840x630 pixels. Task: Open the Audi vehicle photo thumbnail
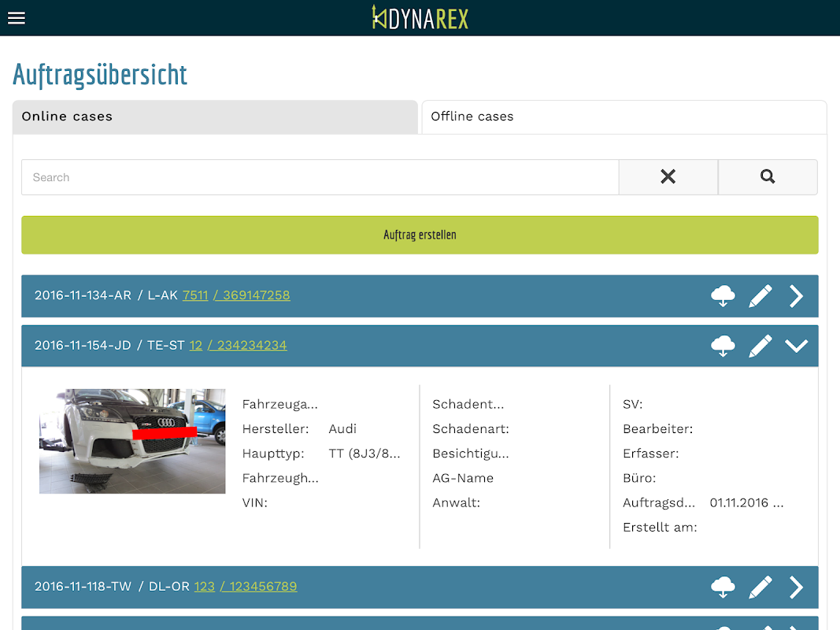click(132, 441)
